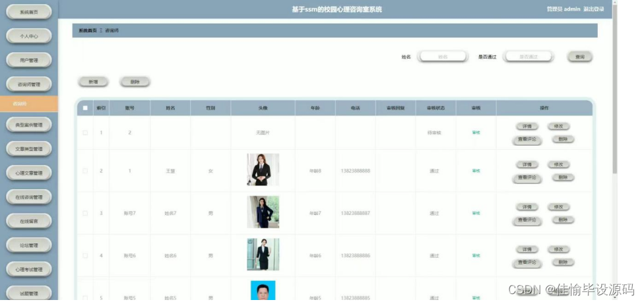Click 查看评论 for 王慧

(x=527, y=177)
